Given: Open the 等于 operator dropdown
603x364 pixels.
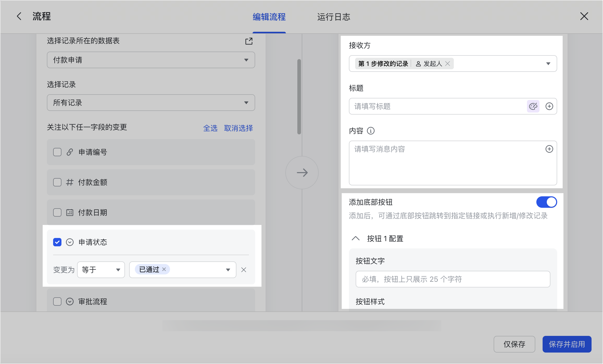Looking at the screenshot, I should click(x=101, y=270).
